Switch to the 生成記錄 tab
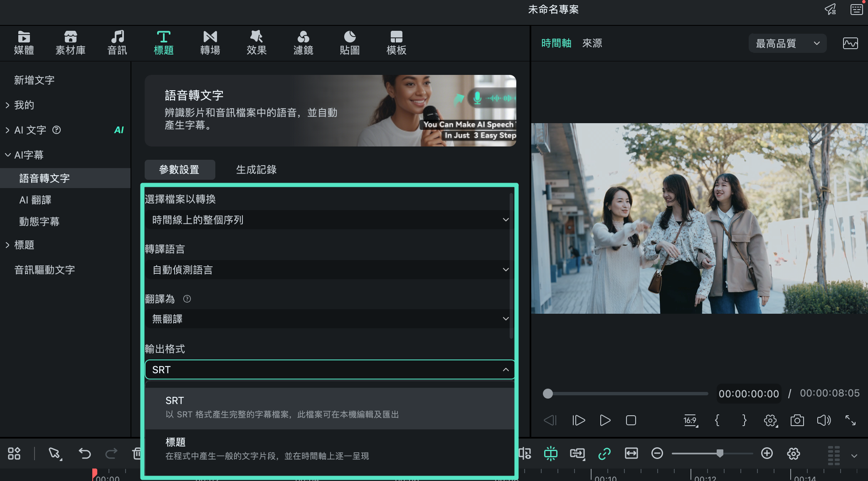The image size is (868, 481). tap(256, 170)
